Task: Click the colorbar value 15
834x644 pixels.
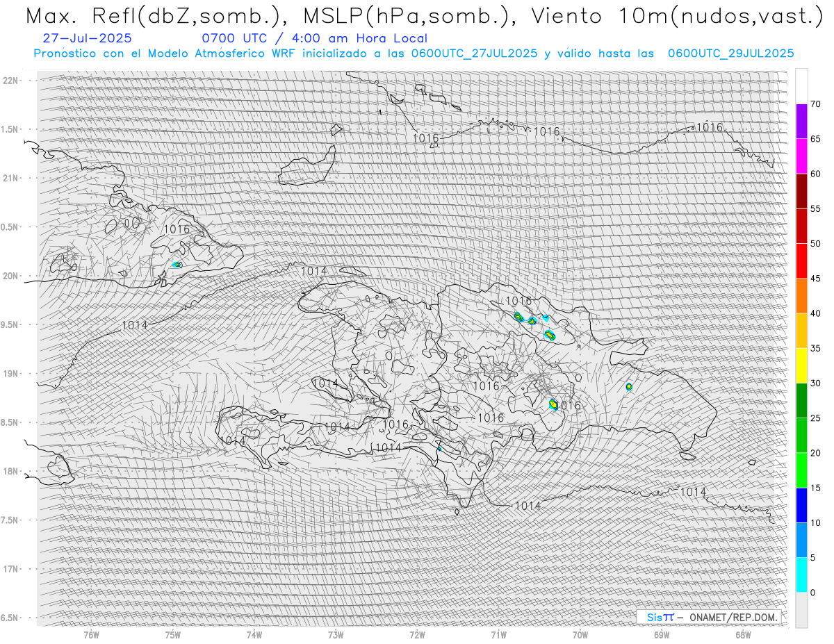Action: (x=815, y=488)
